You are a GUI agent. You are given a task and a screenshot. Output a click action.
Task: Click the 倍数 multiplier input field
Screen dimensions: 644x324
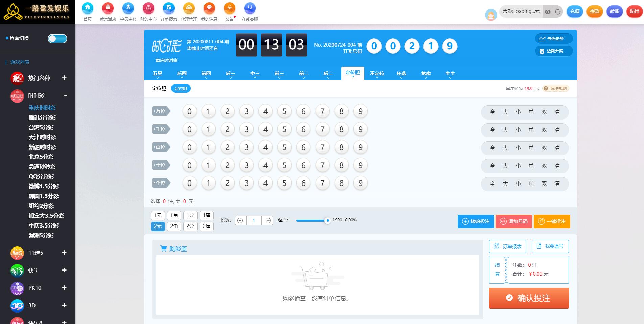coord(254,221)
